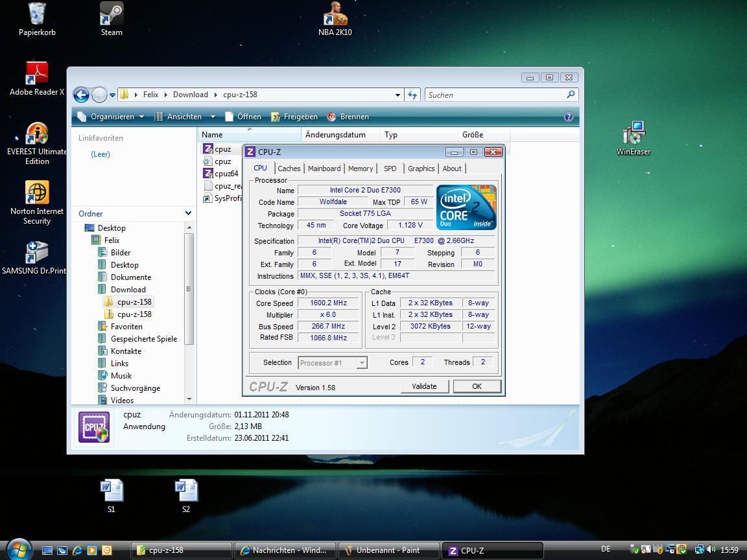
Task: Open the recent pages dropdown arrow
Action: [112, 95]
